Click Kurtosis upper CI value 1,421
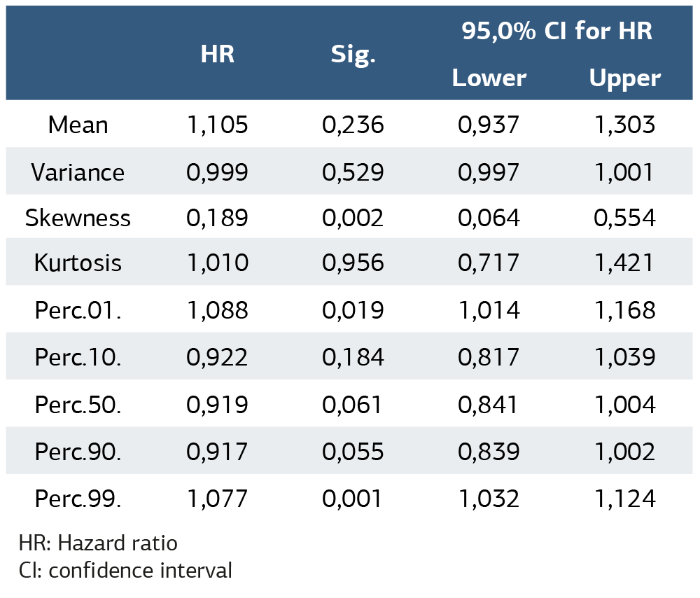Image resolution: width=700 pixels, height=598 pixels. tap(624, 263)
